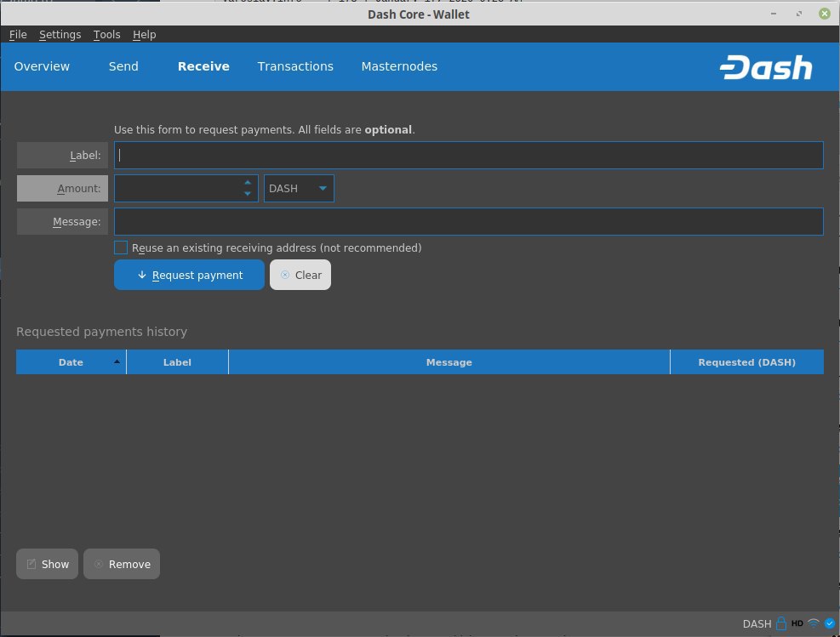
Task: Open the DASH unit dropdown
Action: [x=299, y=189]
